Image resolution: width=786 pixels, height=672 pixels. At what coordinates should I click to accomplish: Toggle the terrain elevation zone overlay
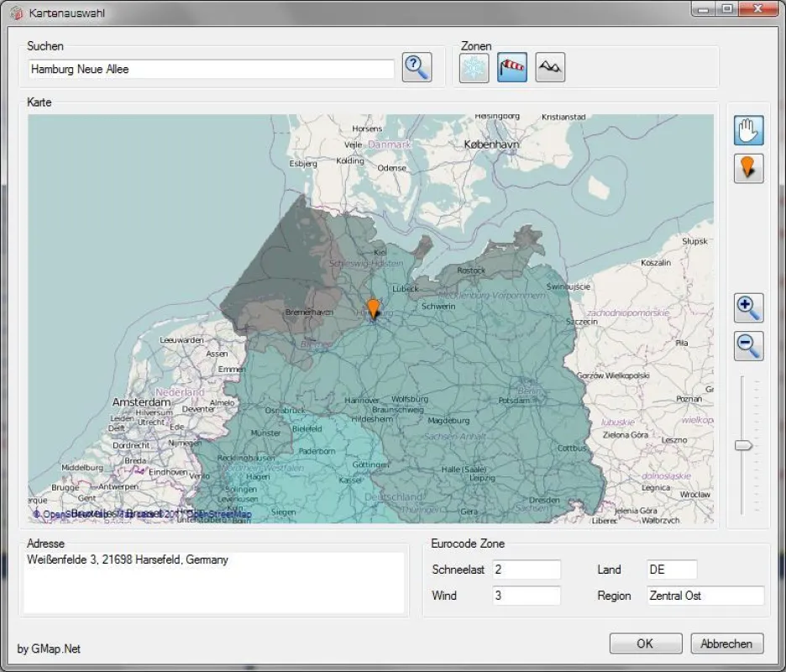550,67
